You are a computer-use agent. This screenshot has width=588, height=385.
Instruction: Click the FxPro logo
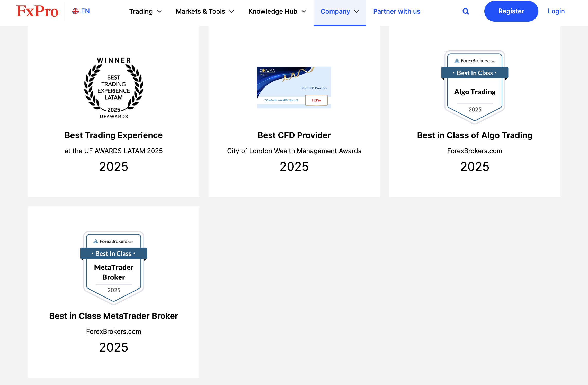37,11
